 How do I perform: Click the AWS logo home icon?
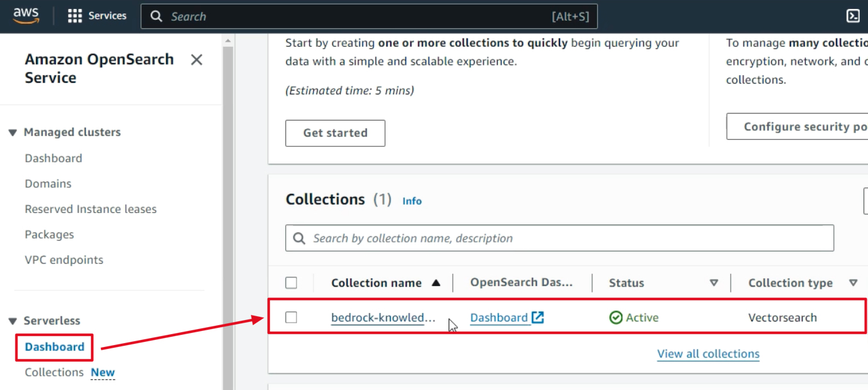[26, 16]
